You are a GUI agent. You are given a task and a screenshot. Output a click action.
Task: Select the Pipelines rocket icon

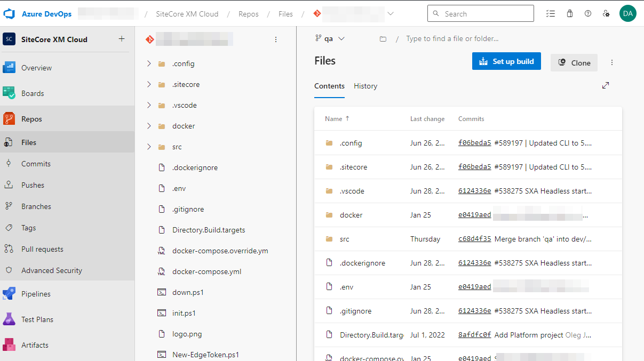click(9, 293)
